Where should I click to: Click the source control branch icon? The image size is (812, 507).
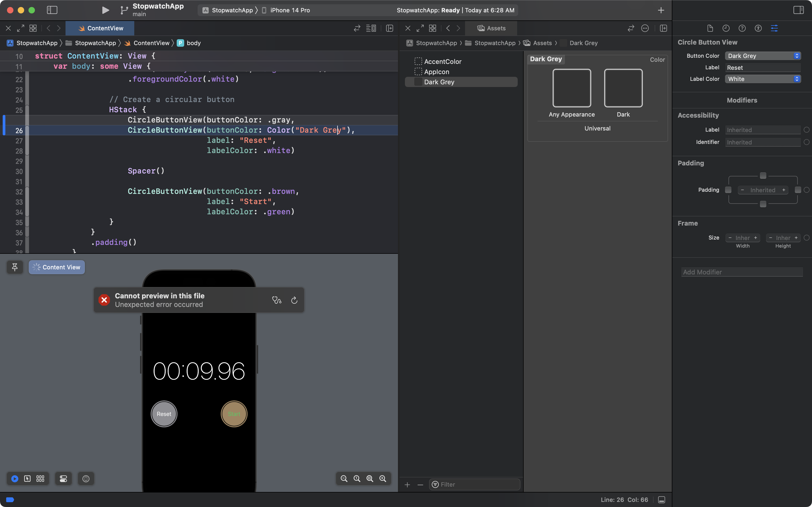pos(123,10)
